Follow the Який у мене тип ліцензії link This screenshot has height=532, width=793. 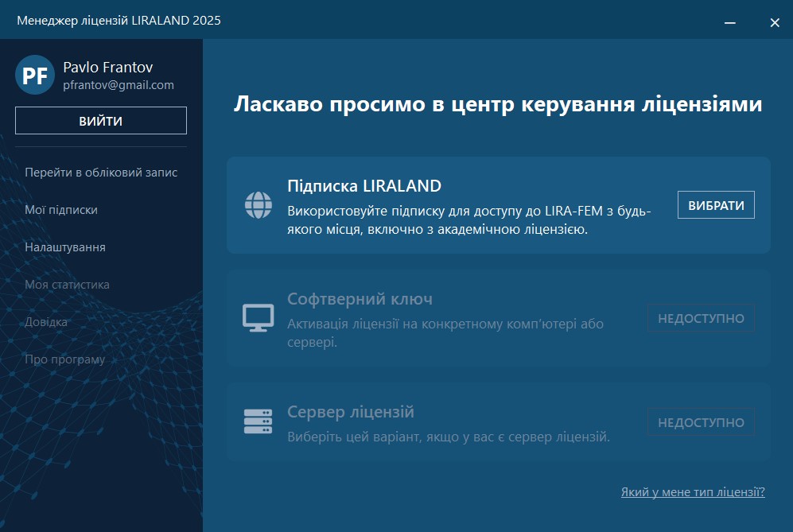point(692,492)
